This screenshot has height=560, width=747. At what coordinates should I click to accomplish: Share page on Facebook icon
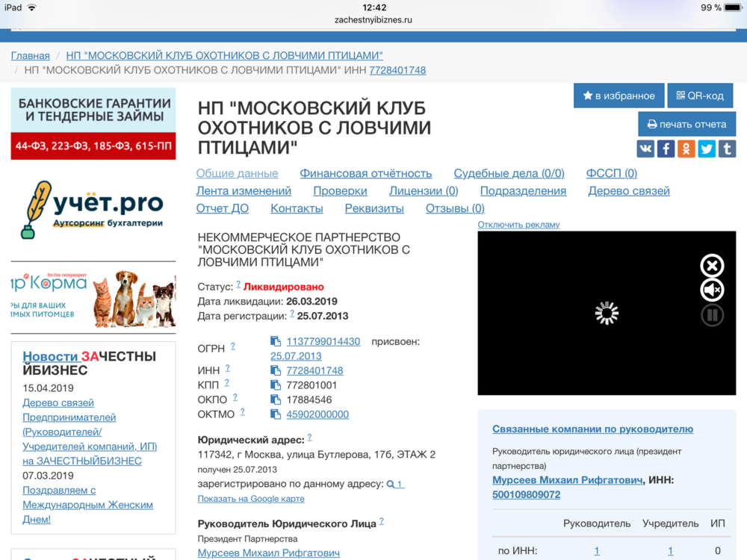666,149
